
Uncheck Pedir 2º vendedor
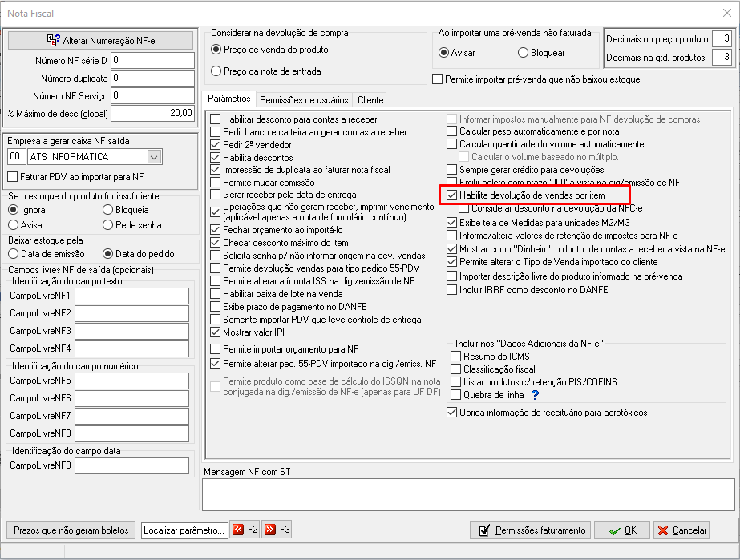click(215, 145)
